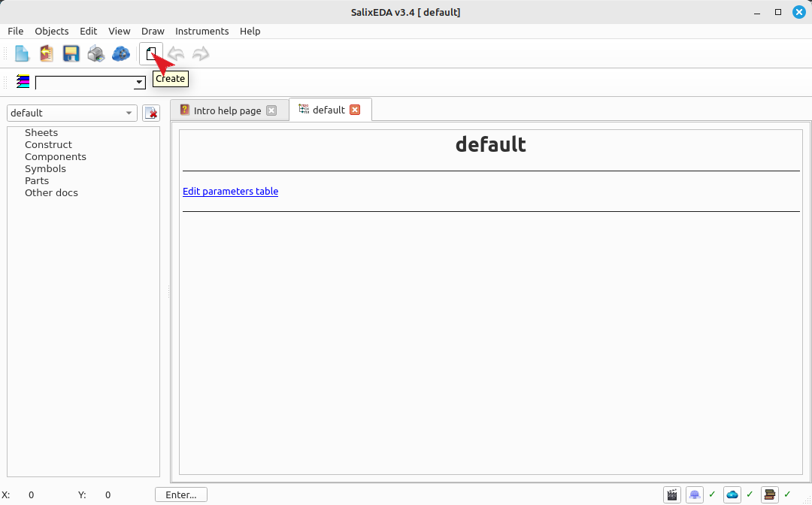Viewport: 812px width, 505px height.
Task: Click the Enter... button in status bar
Action: click(x=181, y=494)
